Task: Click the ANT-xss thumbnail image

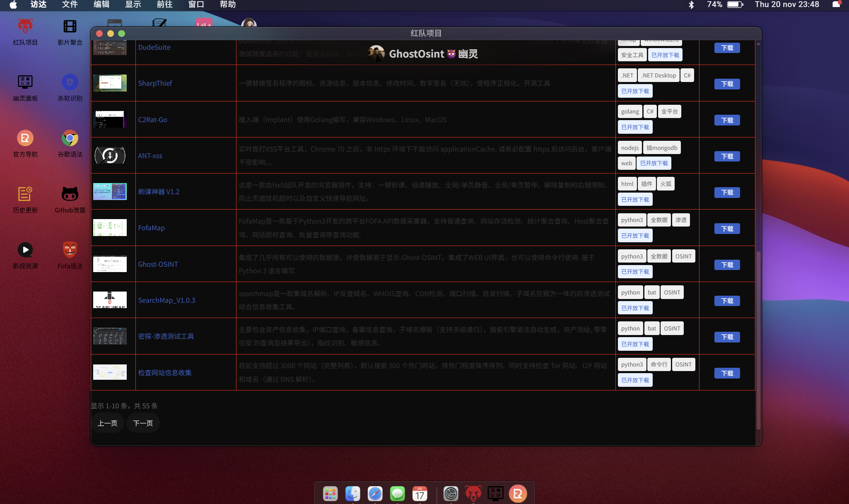Action: point(110,155)
